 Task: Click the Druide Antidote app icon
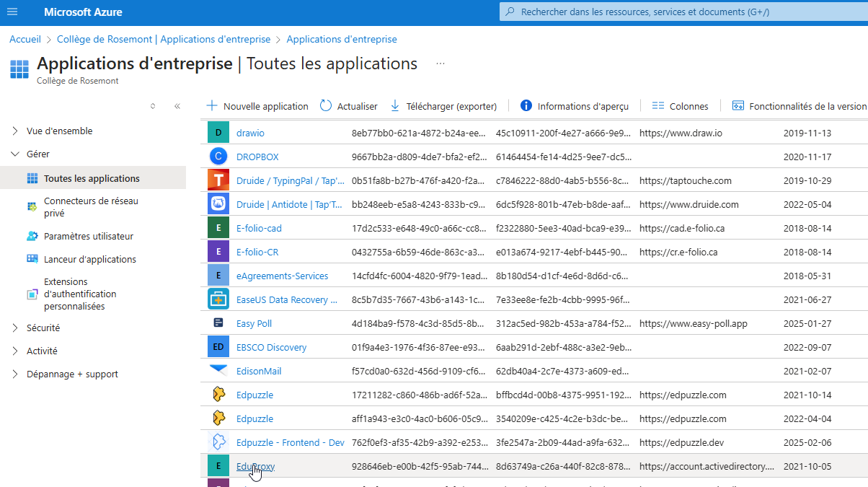pos(218,204)
